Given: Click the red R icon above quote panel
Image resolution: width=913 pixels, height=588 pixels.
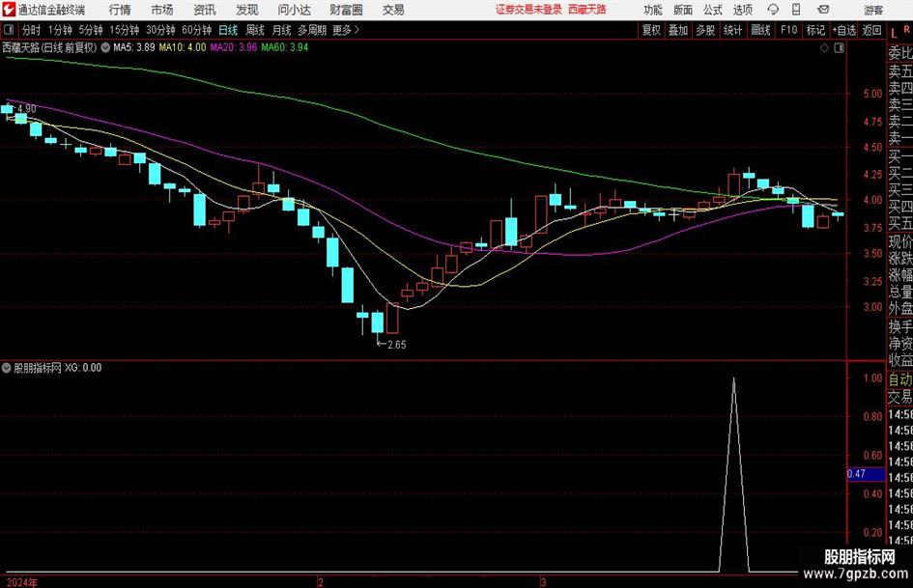Looking at the screenshot, I should click(x=906, y=29).
